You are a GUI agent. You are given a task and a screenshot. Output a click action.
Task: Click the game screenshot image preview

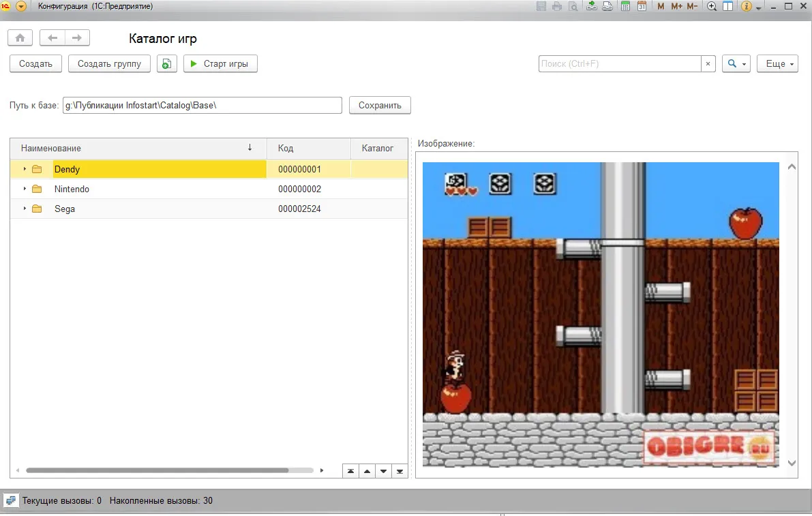601,315
